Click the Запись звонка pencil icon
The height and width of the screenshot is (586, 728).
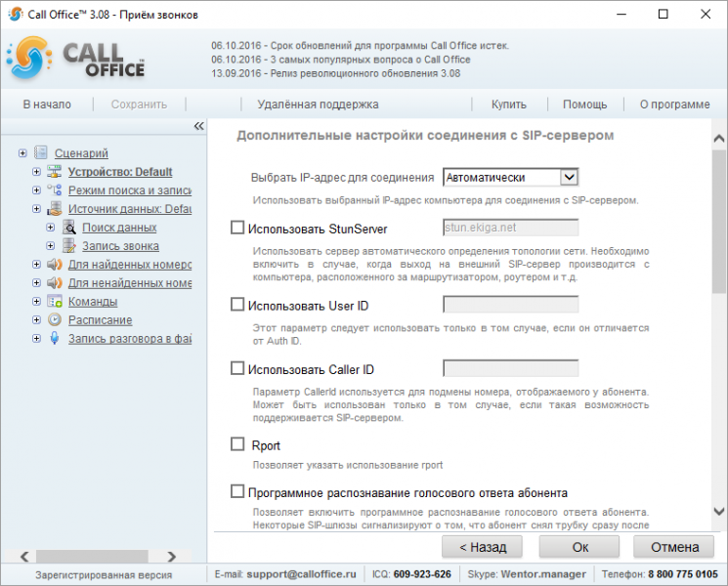click(x=68, y=246)
